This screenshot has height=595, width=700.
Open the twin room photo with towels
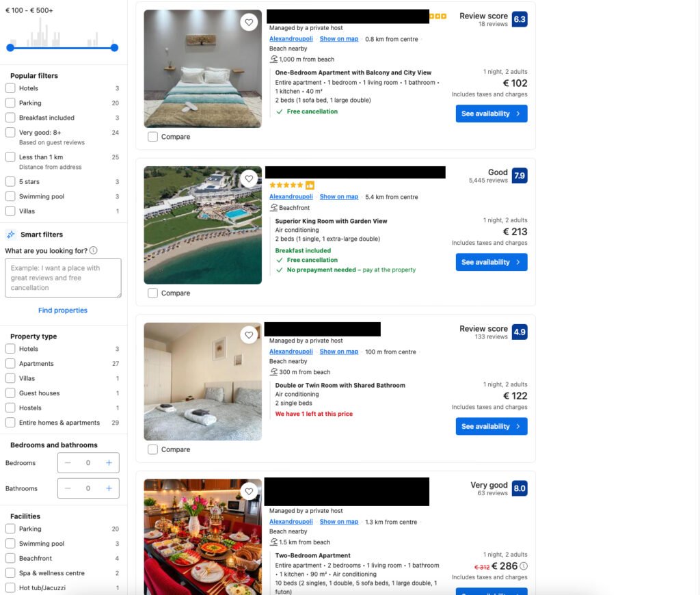[x=202, y=382]
